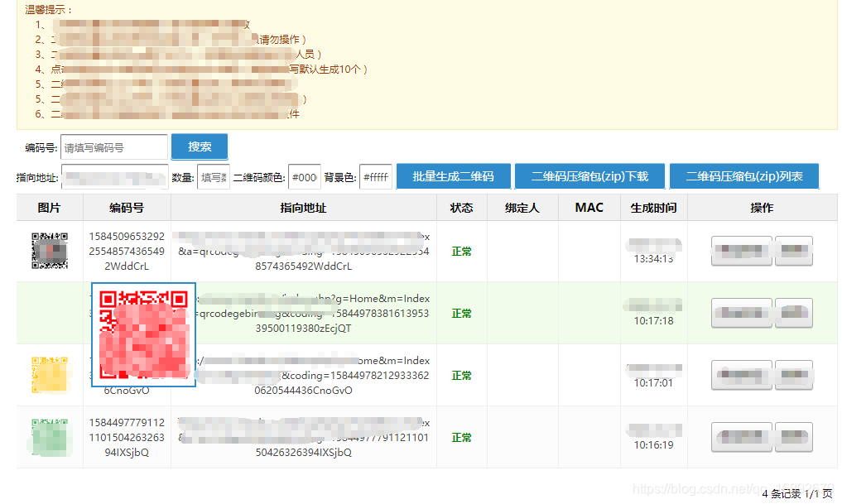Open yellow QR thumbnail in CnoGvO row

pos(50,375)
